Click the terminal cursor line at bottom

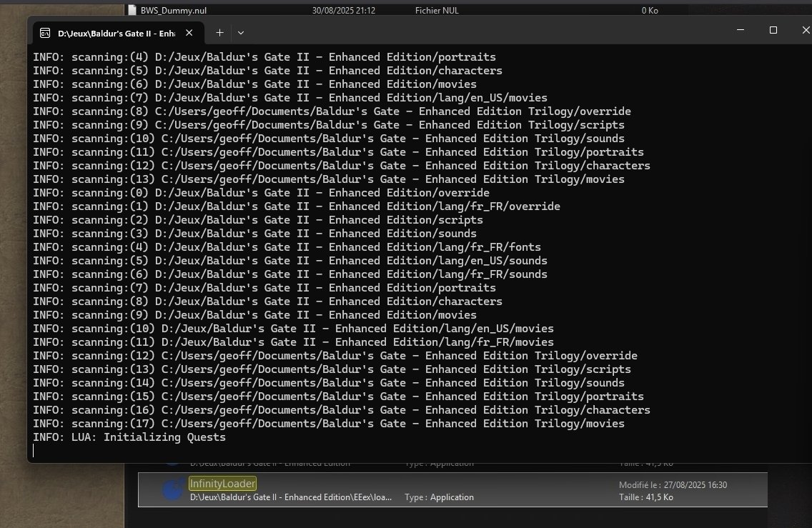coord(34,451)
